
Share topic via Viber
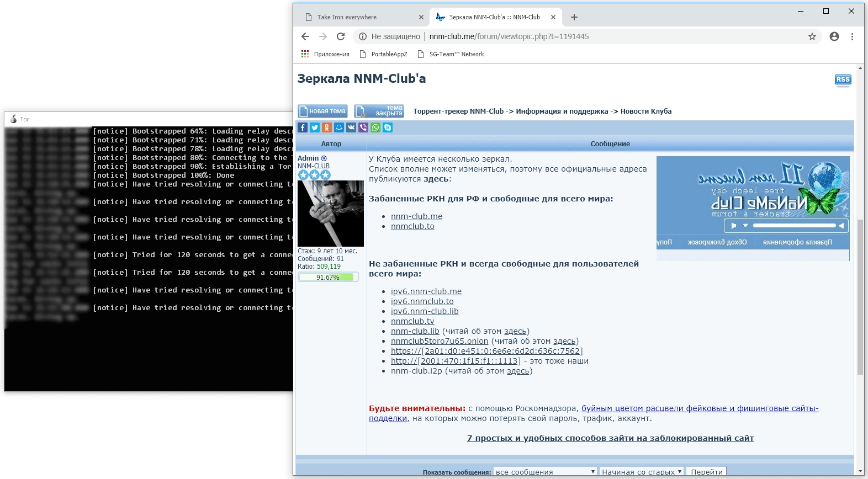click(x=363, y=127)
